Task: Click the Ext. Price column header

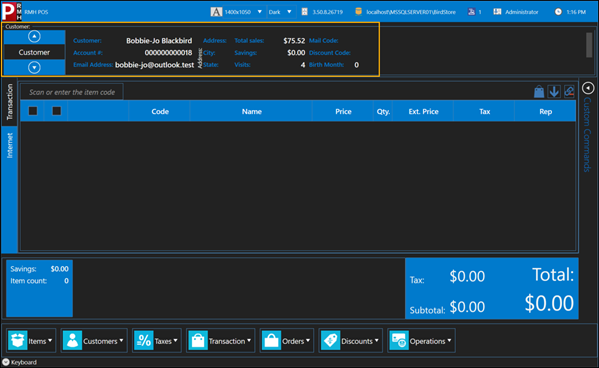Action: [423, 112]
